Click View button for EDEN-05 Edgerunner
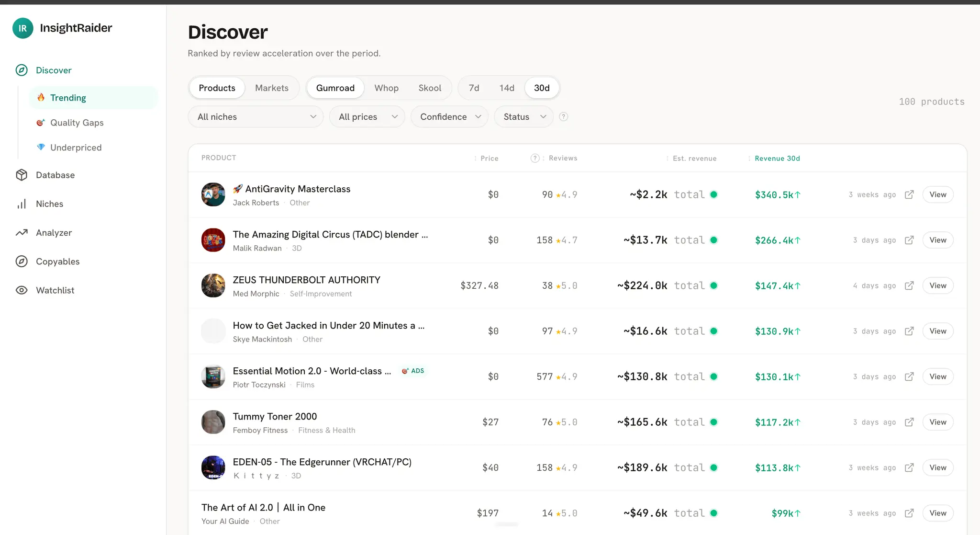The image size is (980, 535). pos(938,467)
